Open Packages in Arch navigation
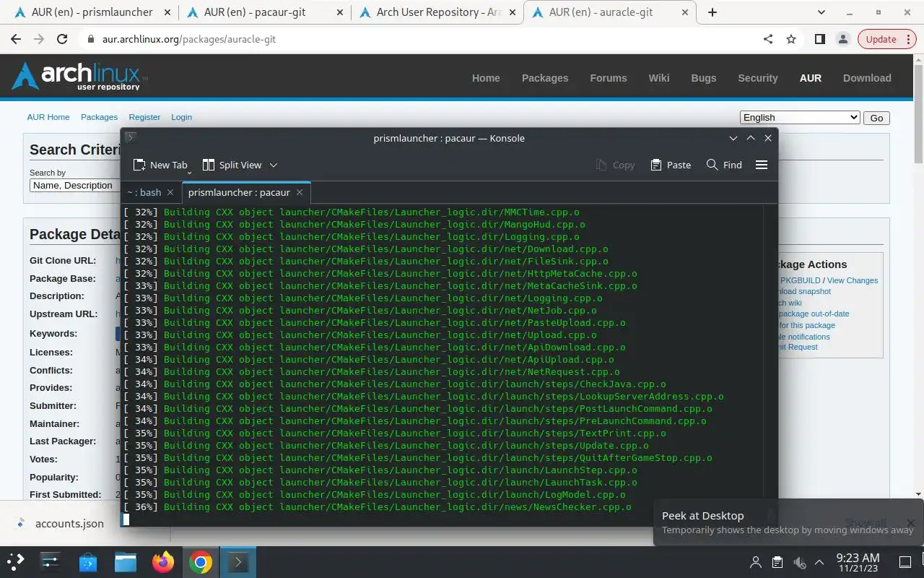924x578 pixels. click(545, 78)
